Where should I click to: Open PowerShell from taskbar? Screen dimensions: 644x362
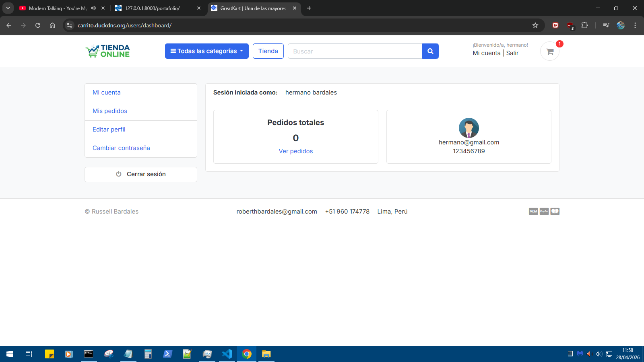tap(168, 354)
